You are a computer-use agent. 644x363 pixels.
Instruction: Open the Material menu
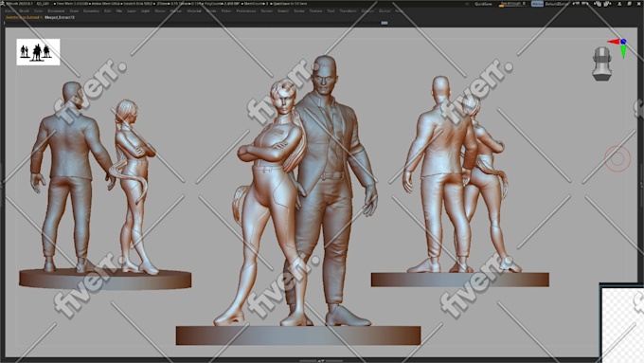(x=194, y=11)
